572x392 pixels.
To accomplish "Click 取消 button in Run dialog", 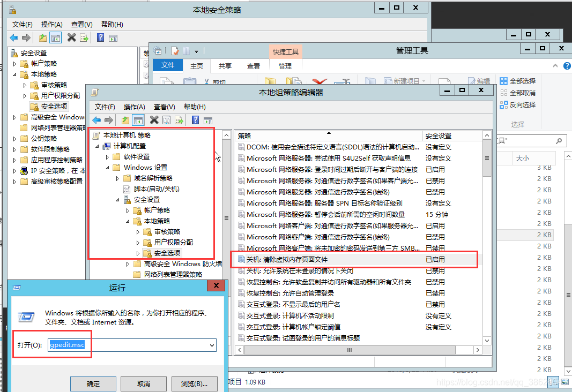I will (x=143, y=383).
